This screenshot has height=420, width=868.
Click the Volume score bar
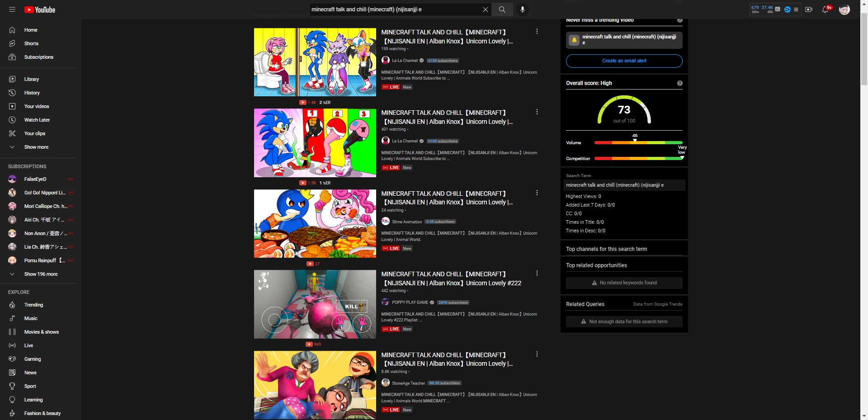(638, 143)
